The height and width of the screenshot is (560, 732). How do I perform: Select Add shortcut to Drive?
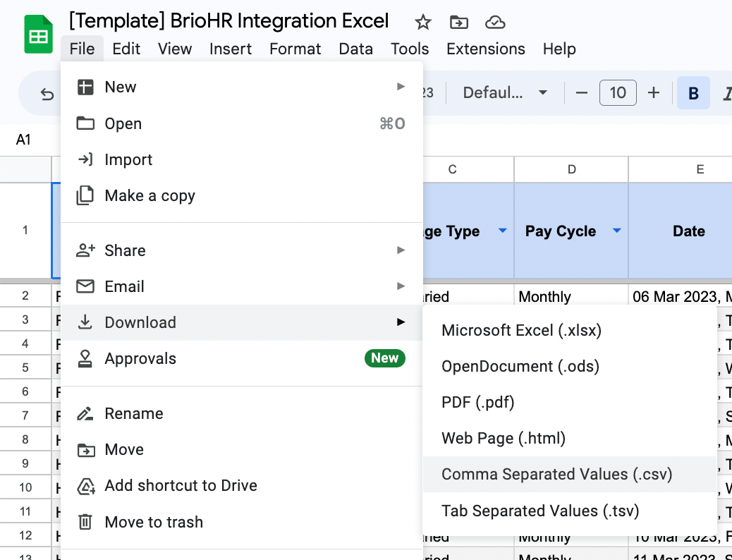tap(242, 486)
